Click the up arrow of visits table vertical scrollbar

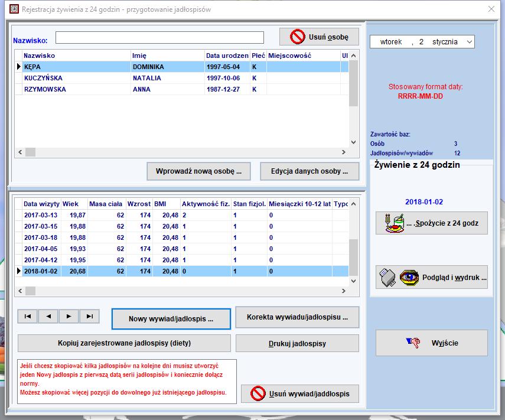(x=354, y=204)
